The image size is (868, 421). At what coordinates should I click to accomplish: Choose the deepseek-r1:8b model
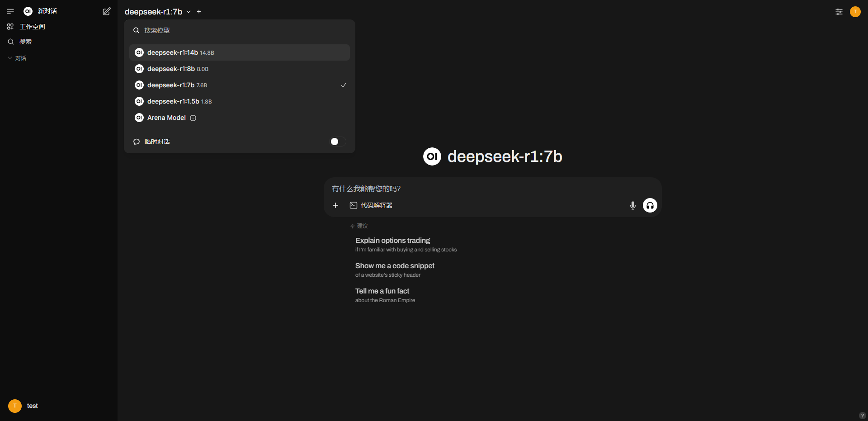(240, 69)
